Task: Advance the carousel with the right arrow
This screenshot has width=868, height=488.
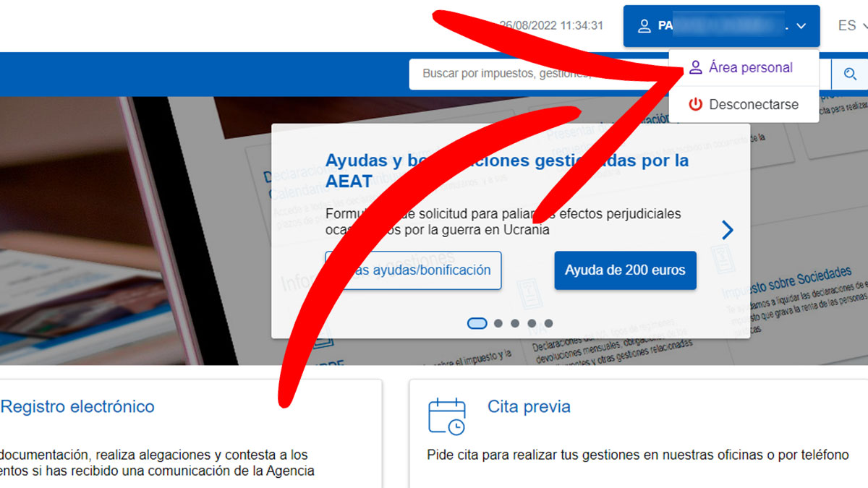Action: click(728, 230)
